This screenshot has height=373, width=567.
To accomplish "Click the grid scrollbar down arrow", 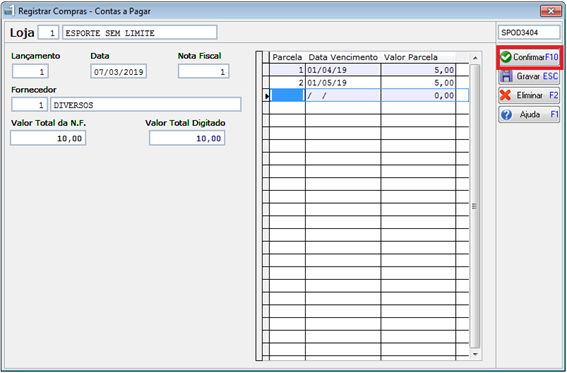I will pyautogui.click(x=475, y=354).
